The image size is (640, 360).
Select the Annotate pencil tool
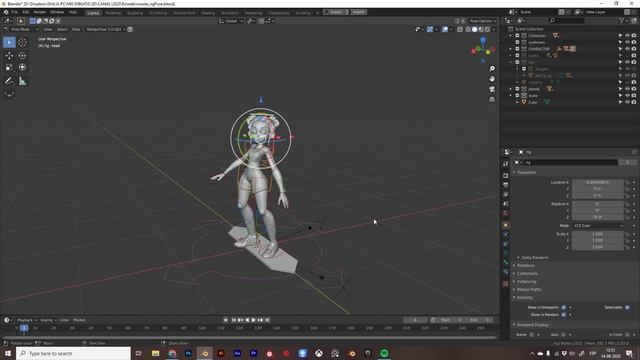[9, 81]
